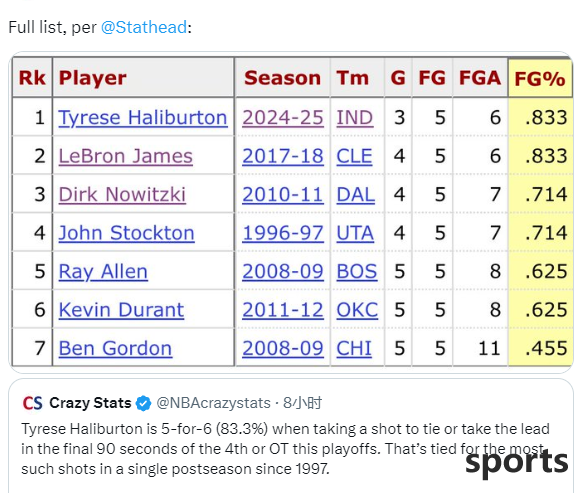This screenshot has height=493, width=583.
Task: Open the Dirk Nowitzki player link
Action: [x=122, y=195]
